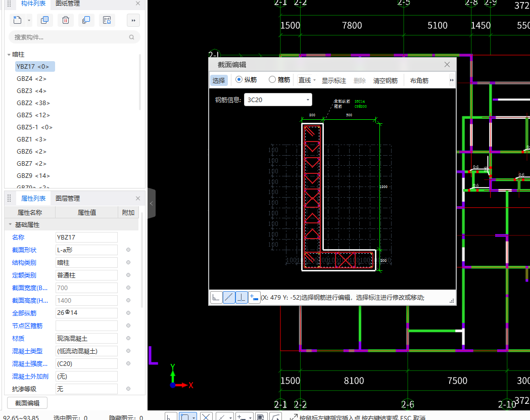Click 选择 in section editor toolbar
Image resolution: width=530 pixels, height=420 pixels.
coord(219,80)
